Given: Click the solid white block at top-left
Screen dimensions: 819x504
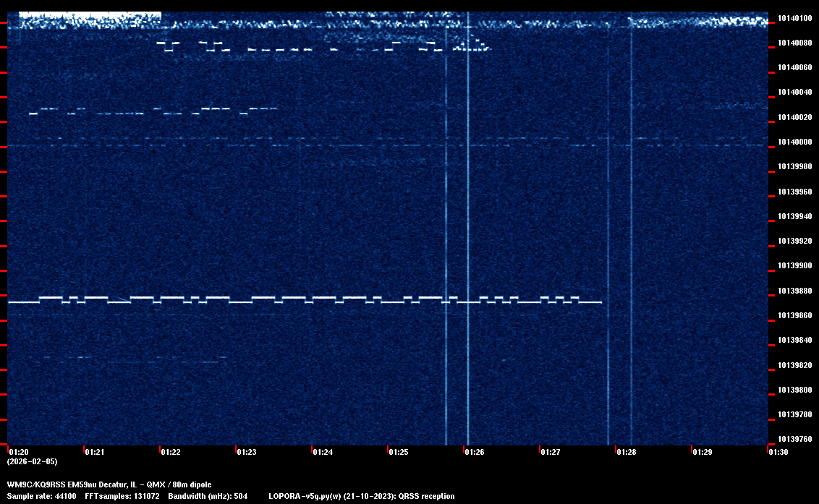Looking at the screenshot, I should 89,14.
